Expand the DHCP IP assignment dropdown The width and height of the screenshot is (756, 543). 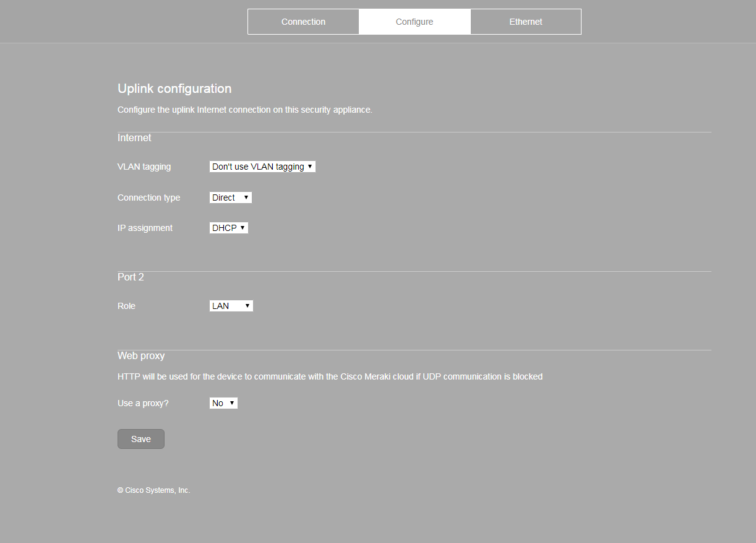tap(229, 228)
